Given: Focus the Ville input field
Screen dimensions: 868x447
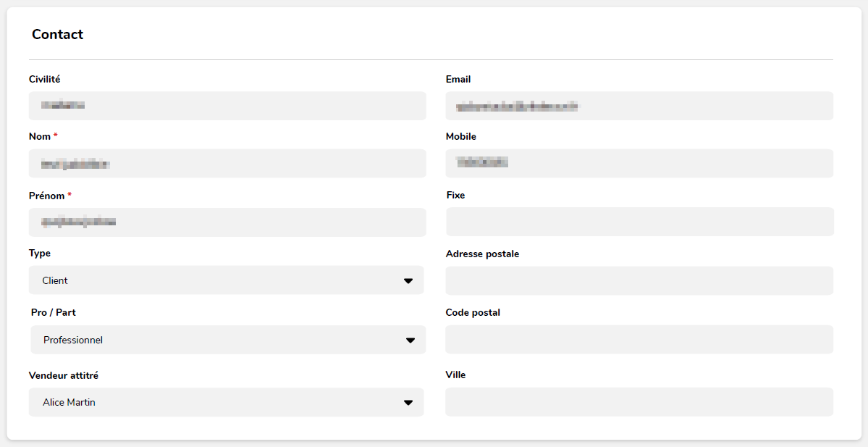Looking at the screenshot, I should coord(639,402).
